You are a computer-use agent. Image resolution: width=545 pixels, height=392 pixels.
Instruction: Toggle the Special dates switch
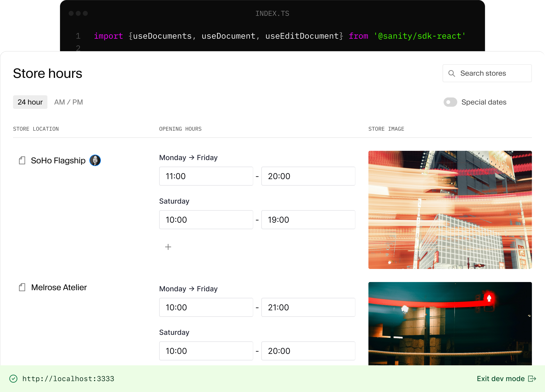pos(450,102)
